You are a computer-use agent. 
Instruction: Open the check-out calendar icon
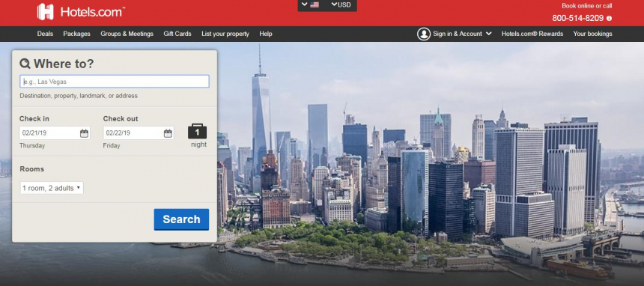tap(168, 133)
